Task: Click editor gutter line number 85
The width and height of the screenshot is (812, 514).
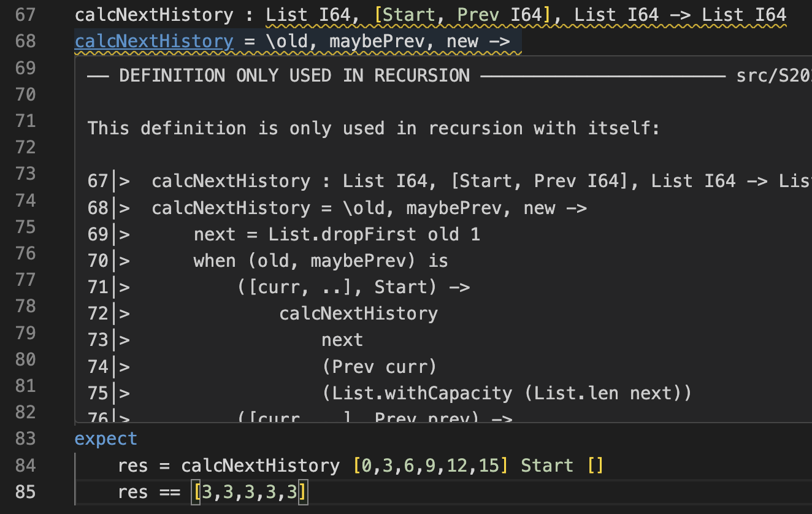Action: pos(25,492)
